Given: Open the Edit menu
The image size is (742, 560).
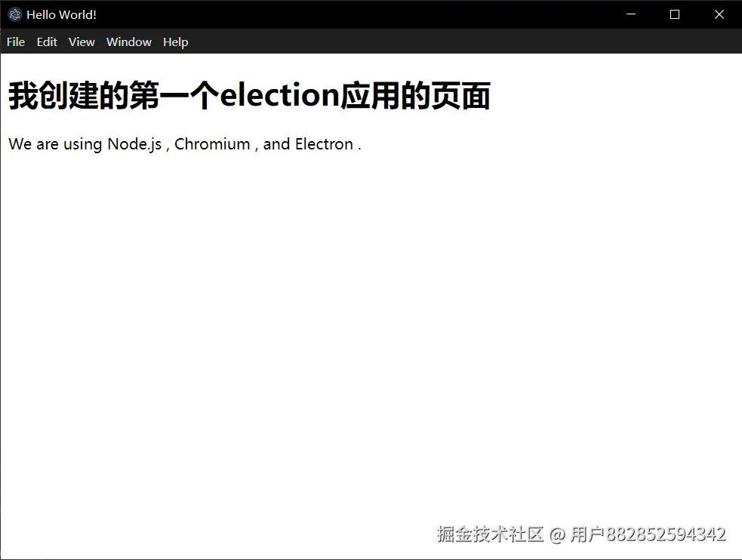Looking at the screenshot, I should coord(47,42).
